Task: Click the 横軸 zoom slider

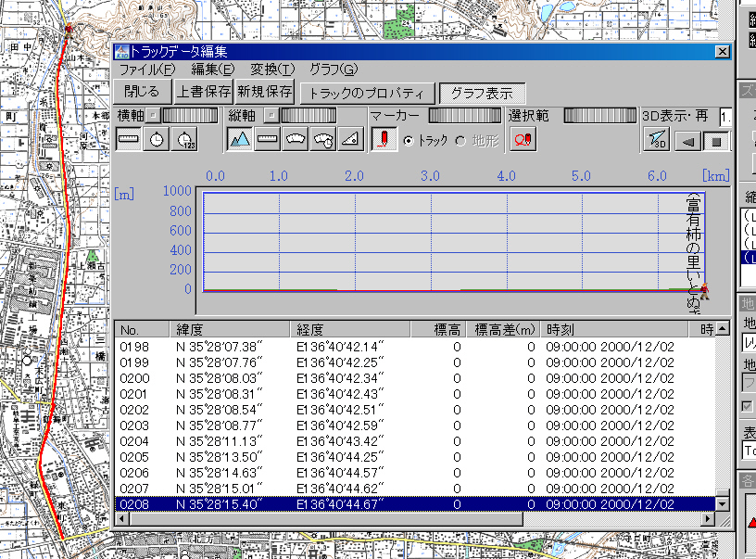Action: pos(191,115)
